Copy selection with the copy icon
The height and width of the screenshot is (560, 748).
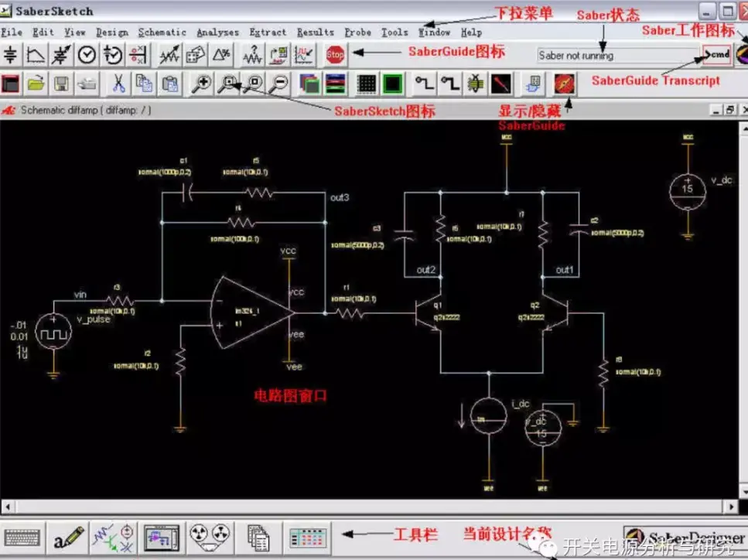(144, 84)
